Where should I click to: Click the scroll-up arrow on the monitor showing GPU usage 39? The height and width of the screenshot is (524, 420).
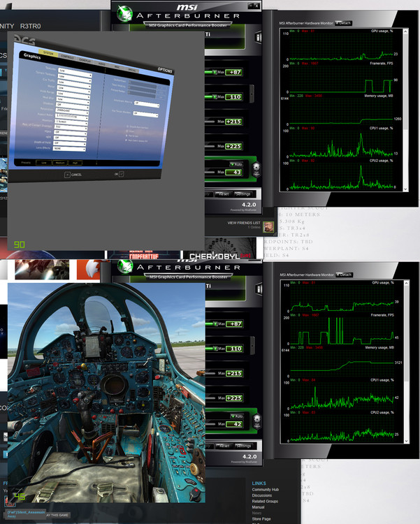pyautogui.click(x=407, y=283)
